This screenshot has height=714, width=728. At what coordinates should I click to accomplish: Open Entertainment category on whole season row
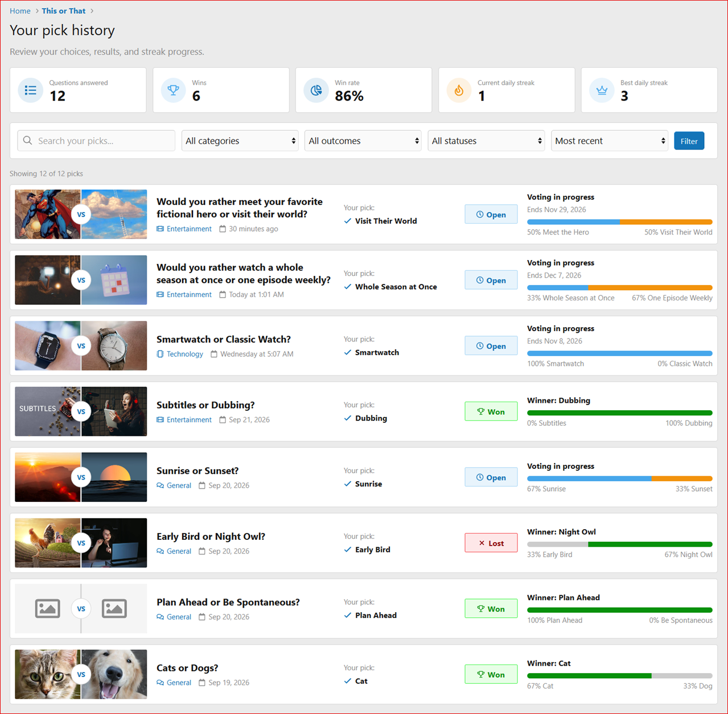coord(189,294)
